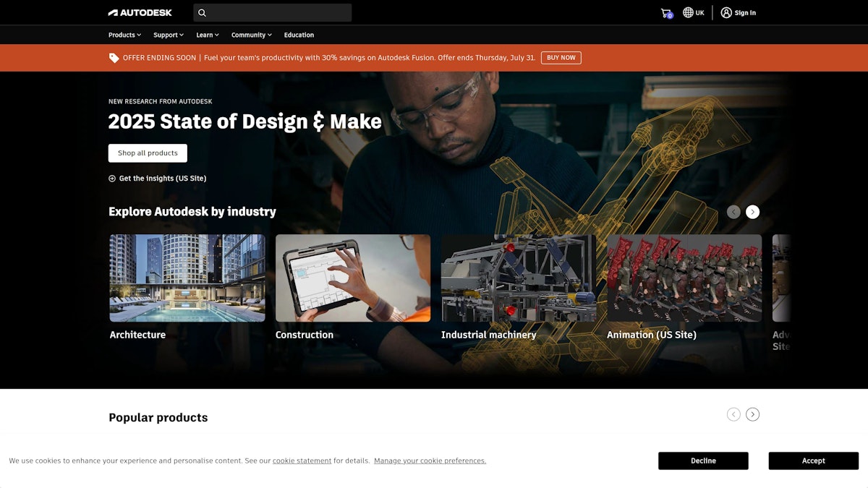This screenshot has height=488, width=868.
Task: Focus the search input field
Action: coord(273,12)
